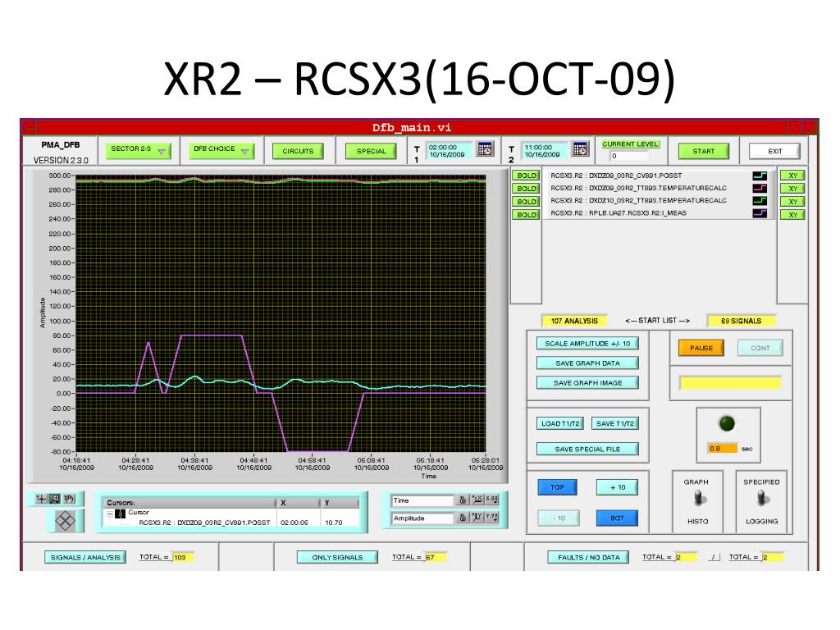The image size is (840, 630).
Task: Open the T1 calendar time picker
Action: coord(485,149)
